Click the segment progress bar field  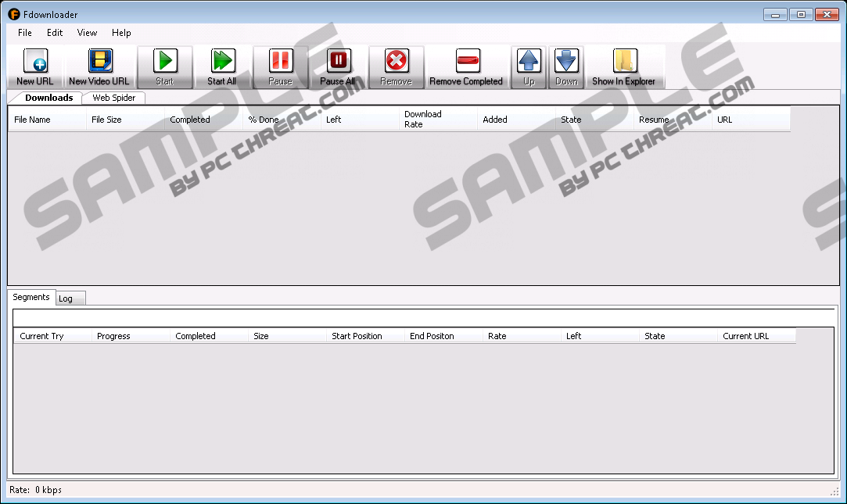424,318
